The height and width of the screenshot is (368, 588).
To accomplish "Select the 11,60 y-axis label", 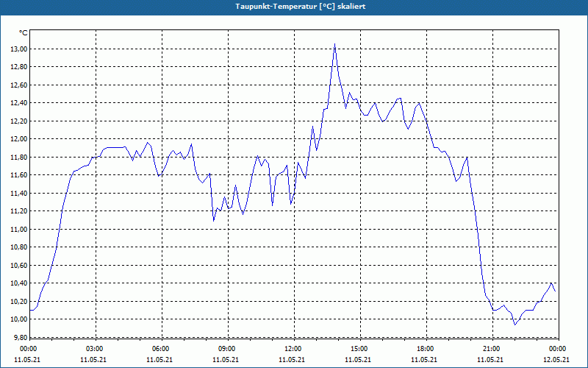I will [18, 175].
